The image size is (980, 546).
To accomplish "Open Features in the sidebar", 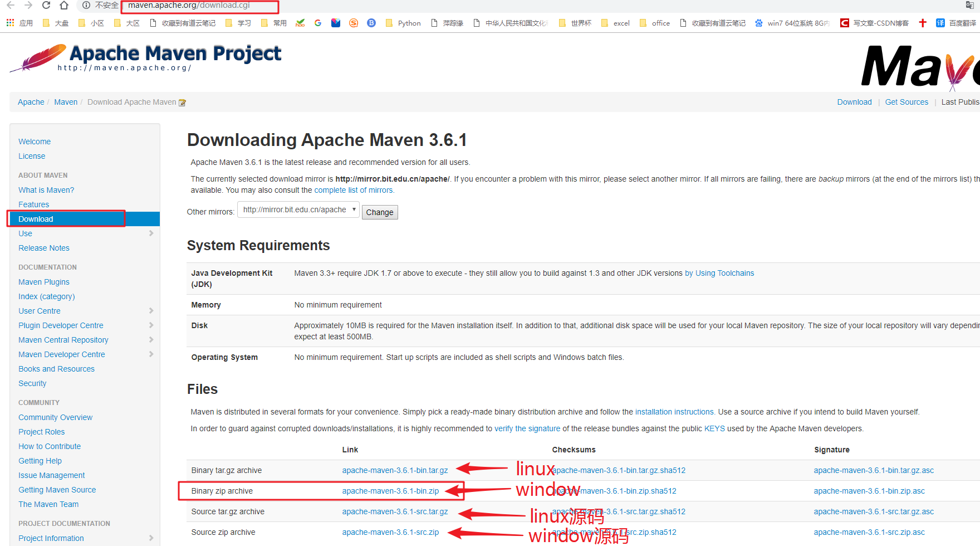I will 34,204.
